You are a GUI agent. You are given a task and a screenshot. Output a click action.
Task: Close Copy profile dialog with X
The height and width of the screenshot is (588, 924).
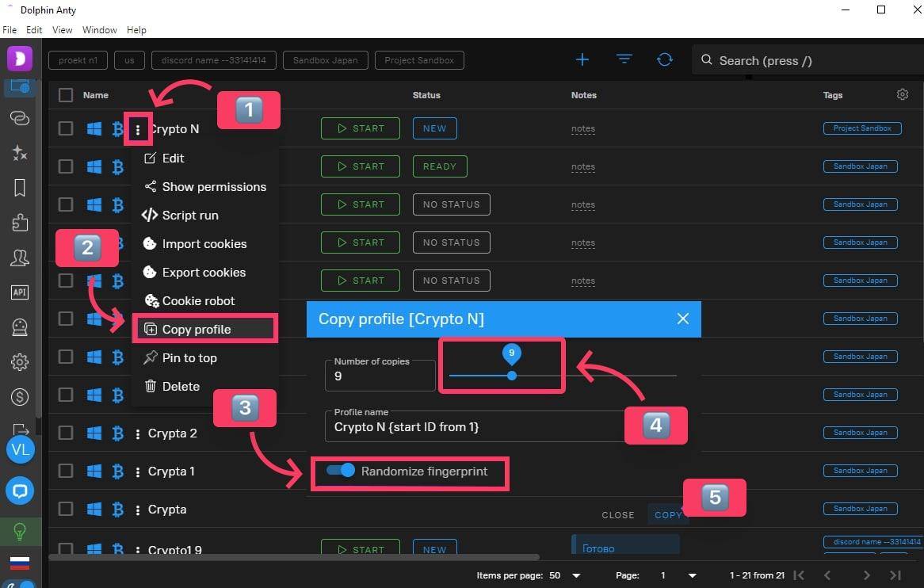(x=683, y=319)
